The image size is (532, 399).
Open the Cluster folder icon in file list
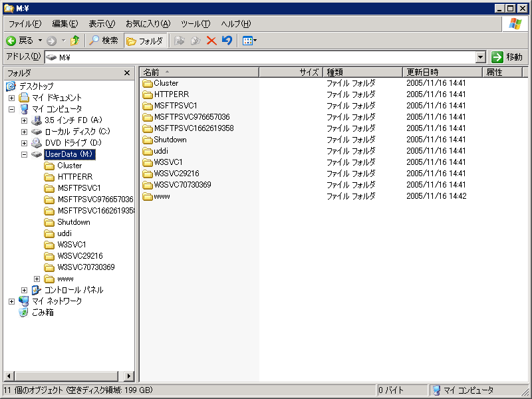click(x=148, y=83)
